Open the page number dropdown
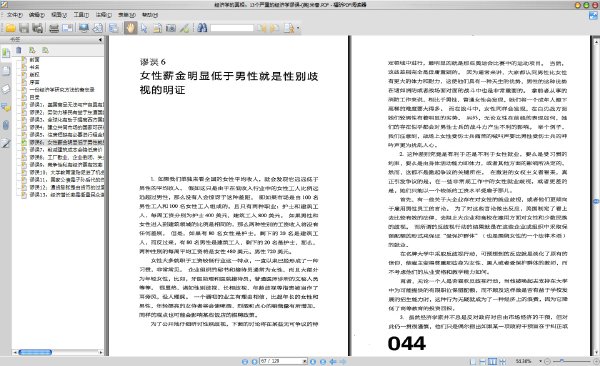 tap(305, 361)
